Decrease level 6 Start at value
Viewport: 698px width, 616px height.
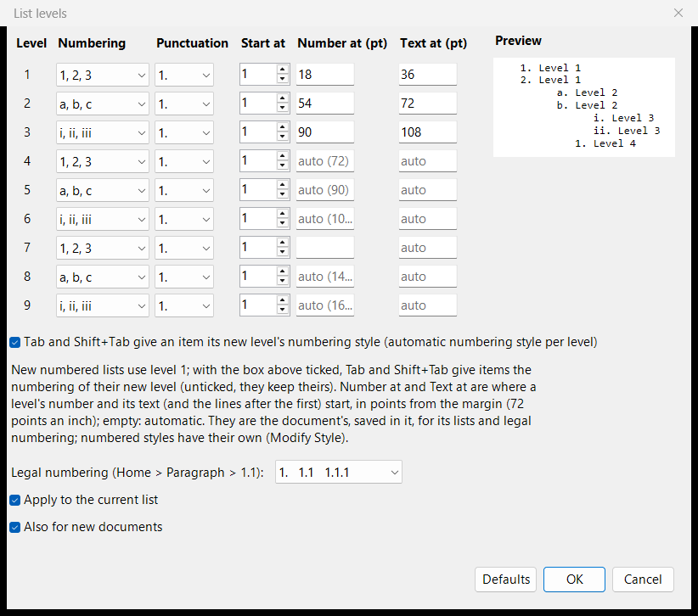(x=282, y=224)
